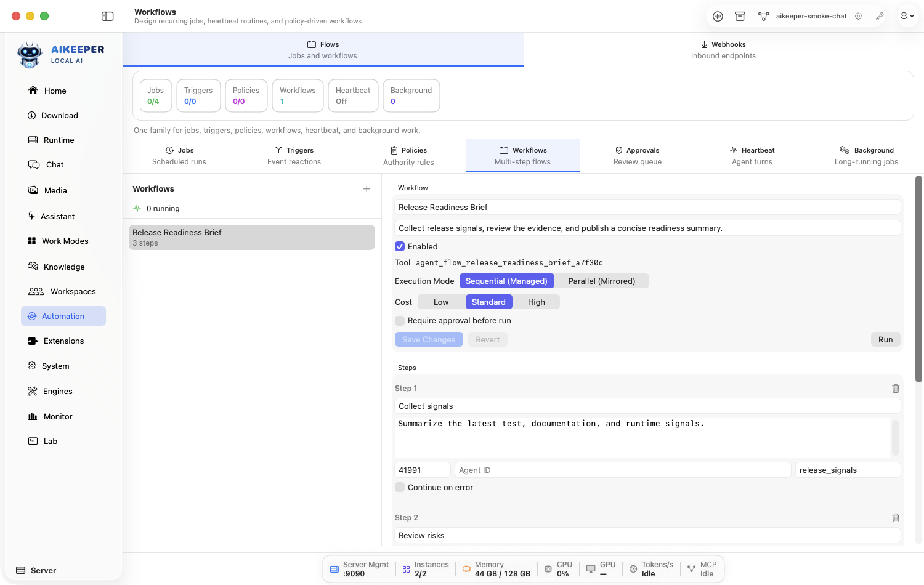Select Release Readiness Brief workflow row

252,237
